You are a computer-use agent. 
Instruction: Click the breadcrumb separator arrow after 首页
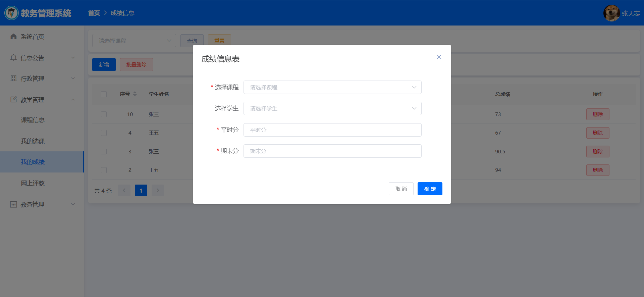click(x=105, y=13)
